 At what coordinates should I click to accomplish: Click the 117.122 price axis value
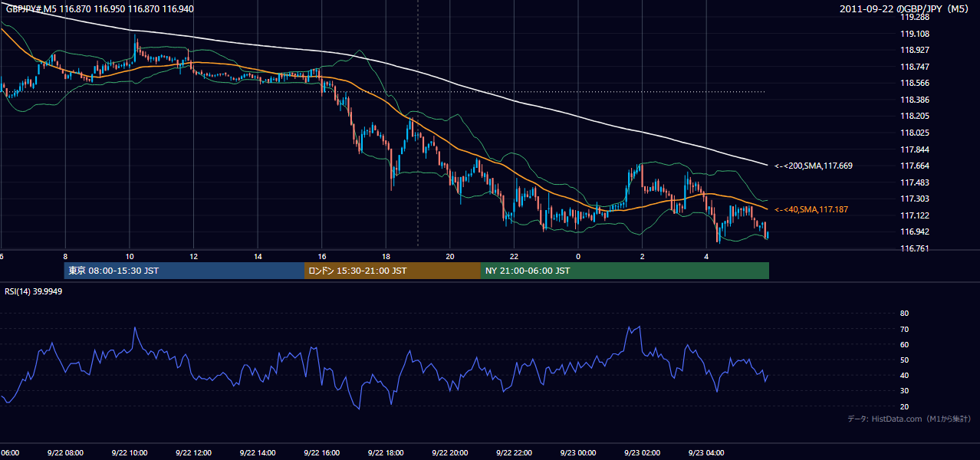click(x=914, y=215)
